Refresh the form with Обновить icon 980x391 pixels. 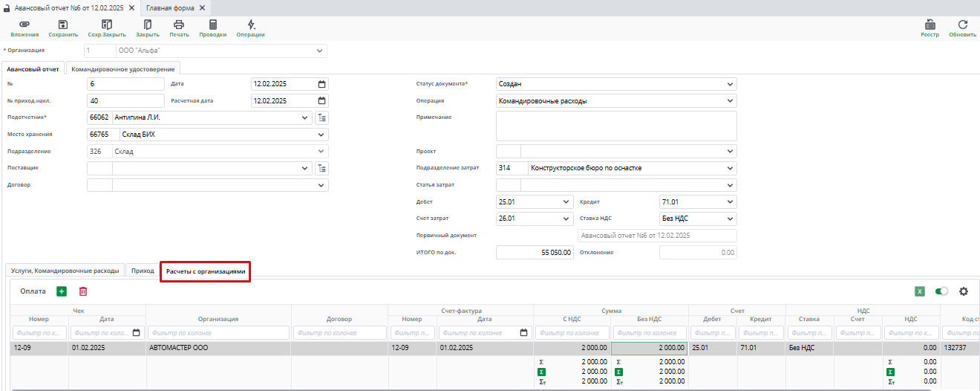coord(962,25)
